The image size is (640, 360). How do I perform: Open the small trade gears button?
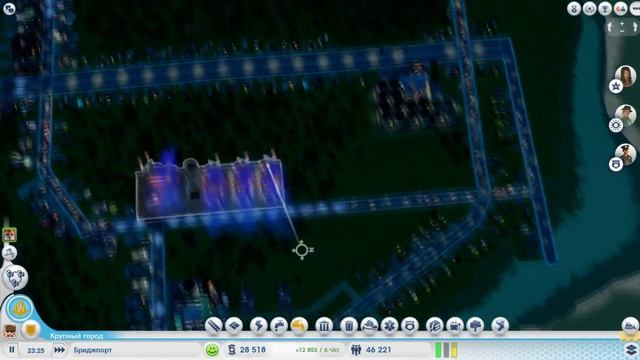[9, 253]
